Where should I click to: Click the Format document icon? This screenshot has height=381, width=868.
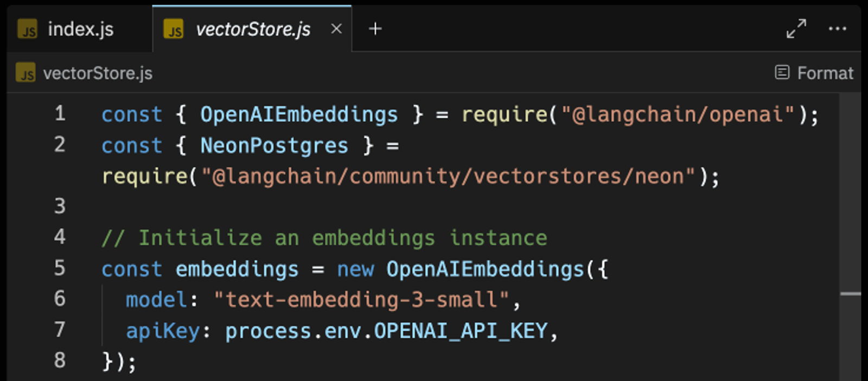click(x=782, y=72)
